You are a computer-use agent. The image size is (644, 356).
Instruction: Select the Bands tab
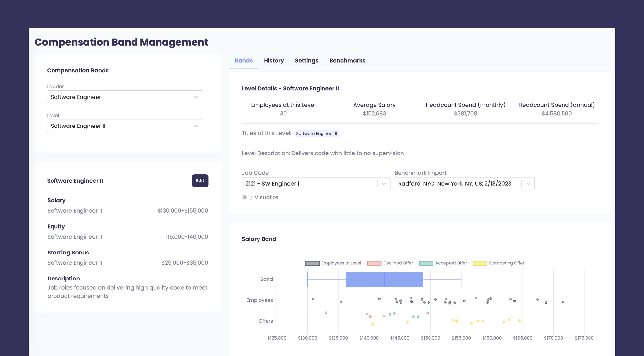[x=244, y=61]
